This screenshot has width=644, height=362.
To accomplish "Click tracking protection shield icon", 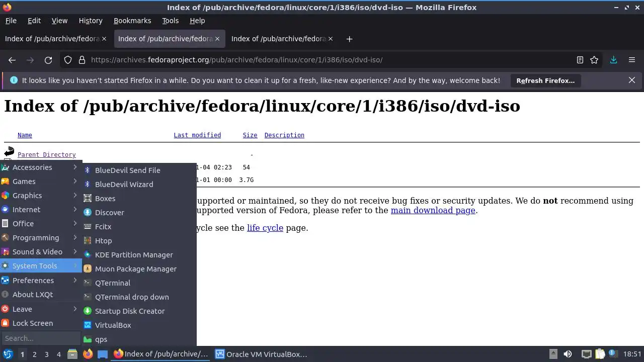I will pyautogui.click(x=68, y=60).
